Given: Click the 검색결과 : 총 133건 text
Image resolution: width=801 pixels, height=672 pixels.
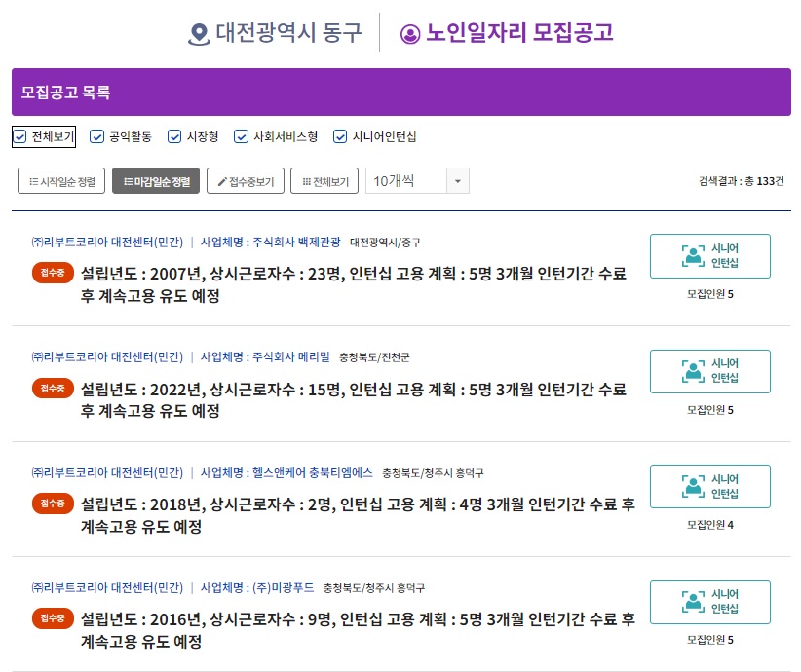Looking at the screenshot, I should coord(742,181).
